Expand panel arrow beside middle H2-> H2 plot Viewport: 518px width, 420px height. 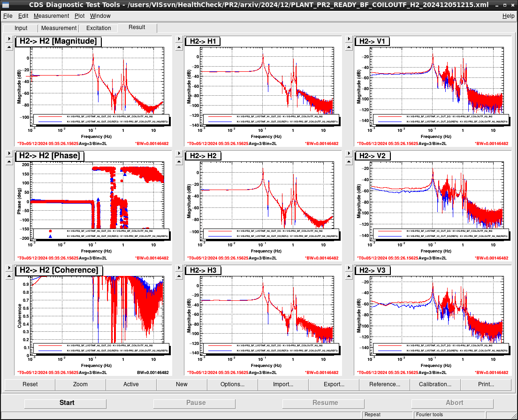point(179,153)
